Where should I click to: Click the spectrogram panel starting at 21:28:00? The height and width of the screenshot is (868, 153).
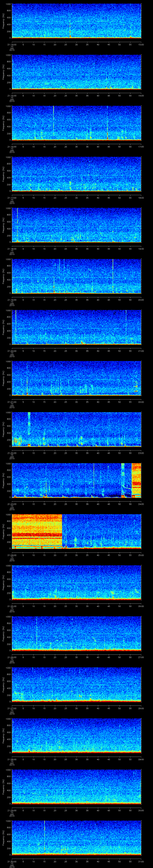(76, 736)
